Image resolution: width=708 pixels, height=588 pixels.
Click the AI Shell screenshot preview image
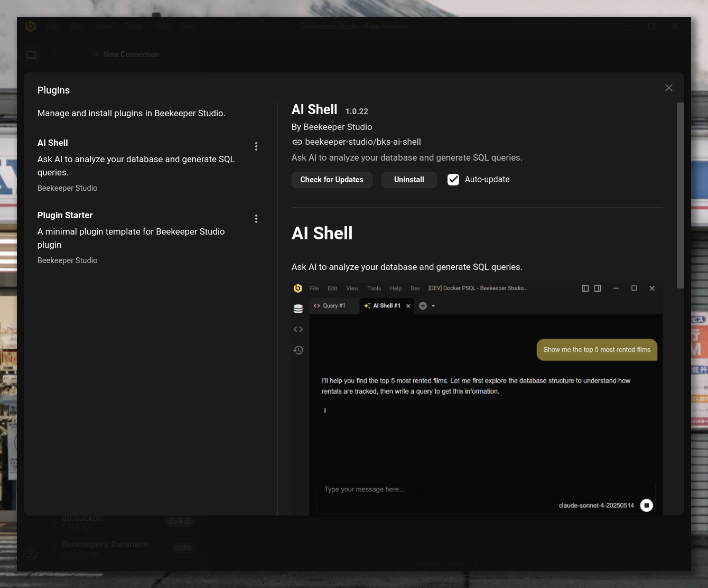click(x=477, y=399)
